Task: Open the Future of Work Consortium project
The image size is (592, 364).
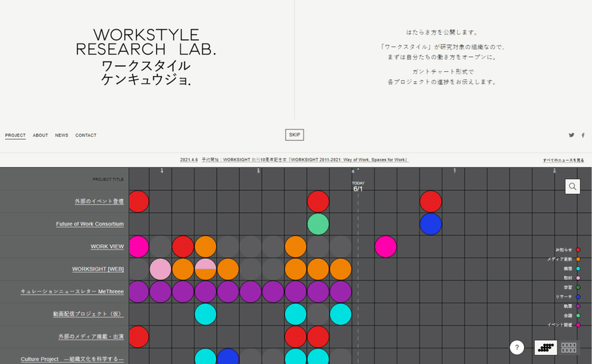Action: coord(90,224)
